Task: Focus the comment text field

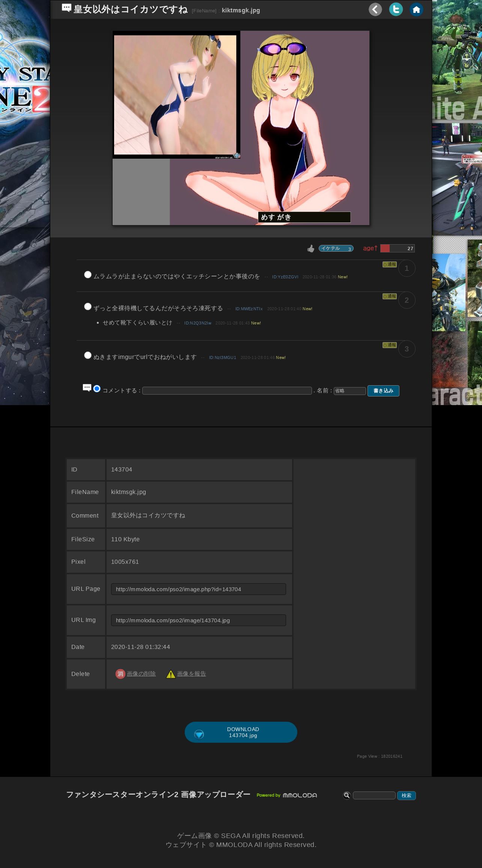Action: point(227,391)
